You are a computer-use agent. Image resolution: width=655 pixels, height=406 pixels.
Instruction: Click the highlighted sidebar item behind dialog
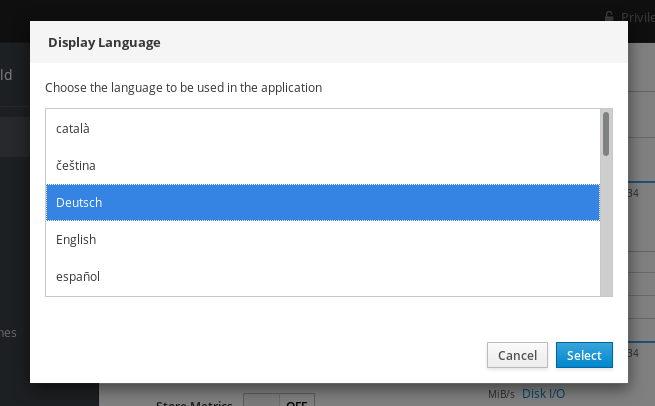tap(14, 137)
